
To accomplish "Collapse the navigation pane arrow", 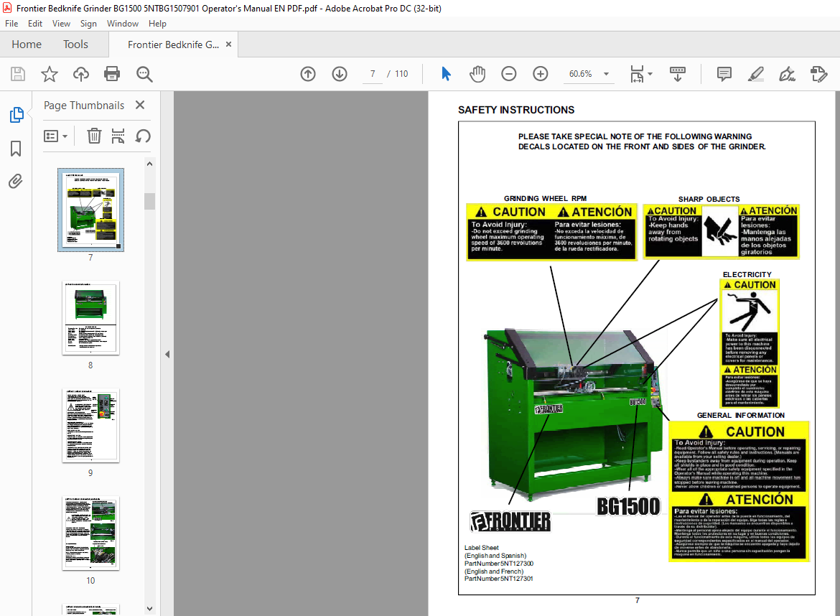I will (x=167, y=354).
